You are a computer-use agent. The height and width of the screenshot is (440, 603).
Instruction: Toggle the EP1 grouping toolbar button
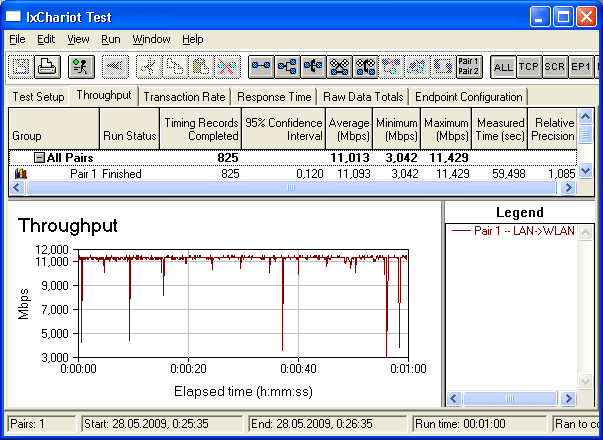[x=581, y=67]
